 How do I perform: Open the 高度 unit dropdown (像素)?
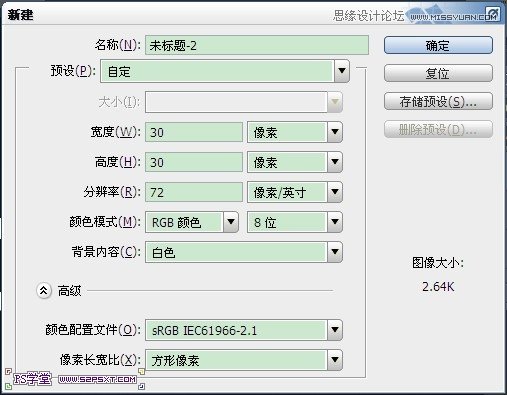click(295, 162)
